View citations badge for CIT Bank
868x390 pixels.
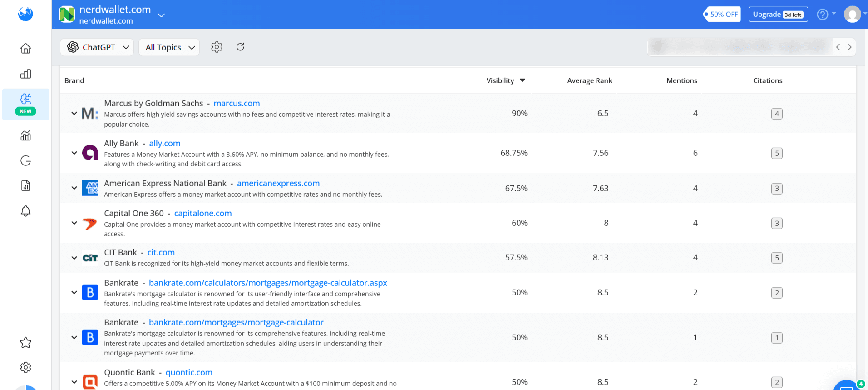coord(777,258)
